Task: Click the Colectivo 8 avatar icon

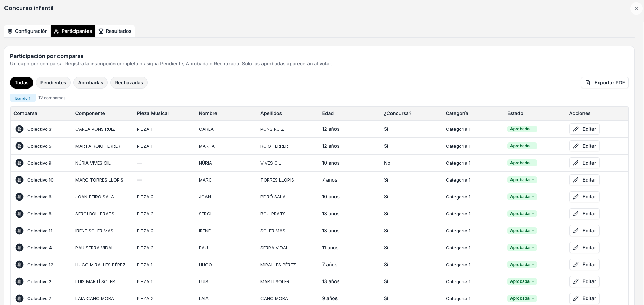Action: coord(19,214)
